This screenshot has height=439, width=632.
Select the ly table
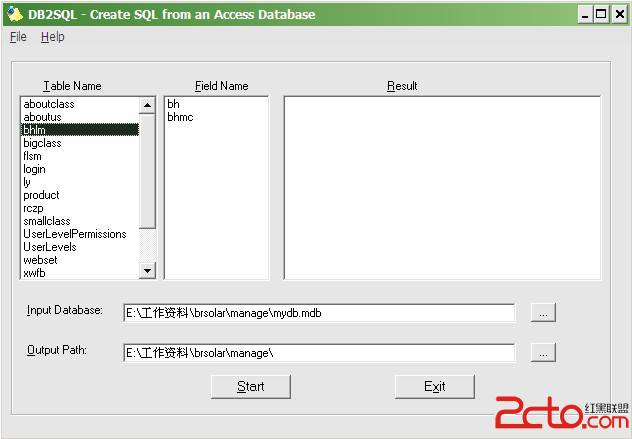click(x=80, y=182)
